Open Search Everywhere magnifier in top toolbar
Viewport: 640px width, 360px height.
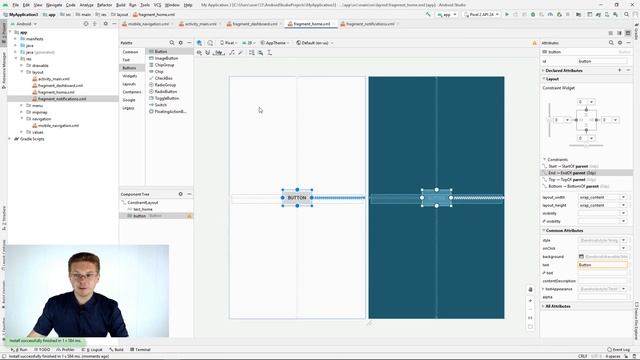coord(627,14)
